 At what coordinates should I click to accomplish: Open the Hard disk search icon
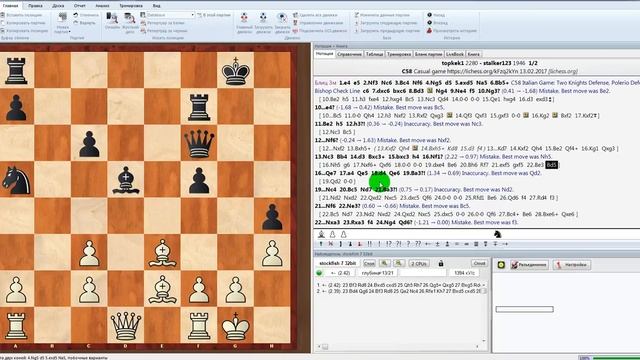(x=130, y=18)
